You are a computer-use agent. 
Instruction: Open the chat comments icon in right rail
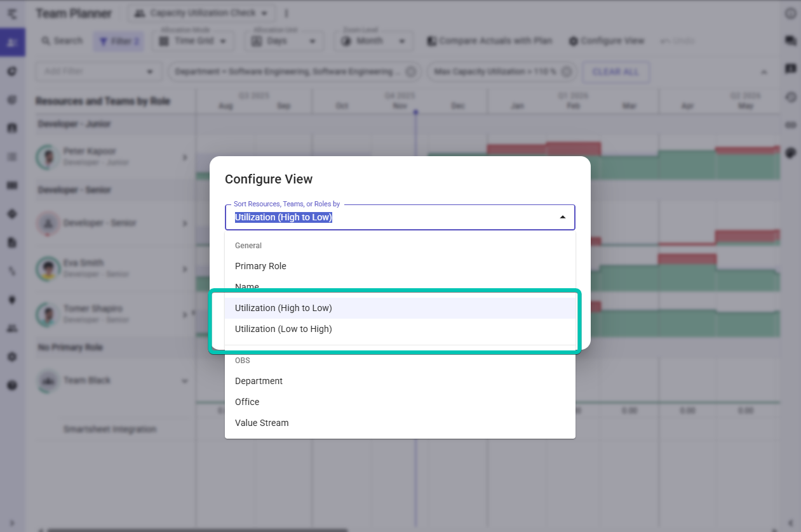(x=791, y=41)
